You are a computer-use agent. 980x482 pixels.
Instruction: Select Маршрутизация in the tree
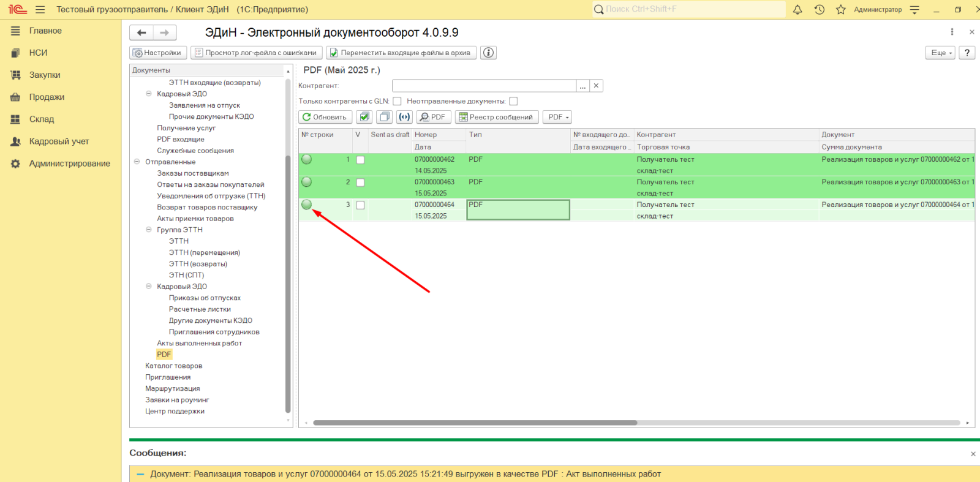(173, 388)
